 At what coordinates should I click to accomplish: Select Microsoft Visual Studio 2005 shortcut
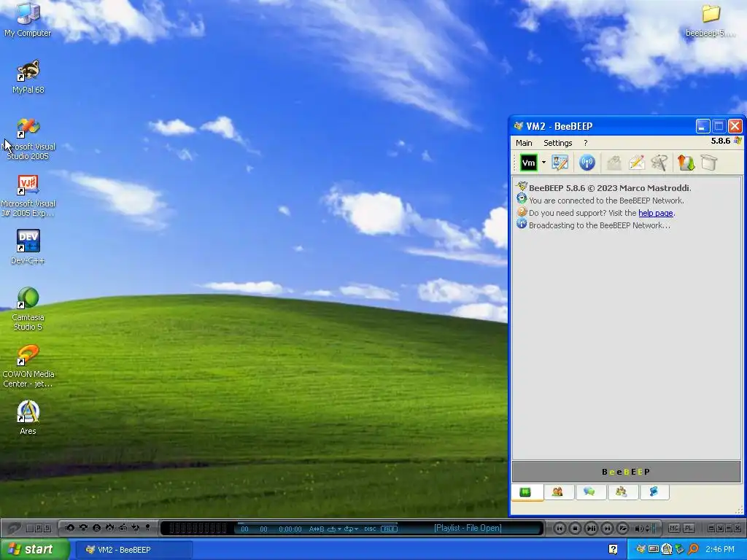pos(28,139)
